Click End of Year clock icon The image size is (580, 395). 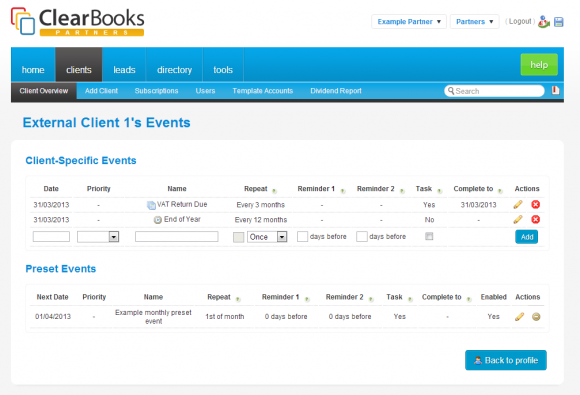[x=158, y=220]
